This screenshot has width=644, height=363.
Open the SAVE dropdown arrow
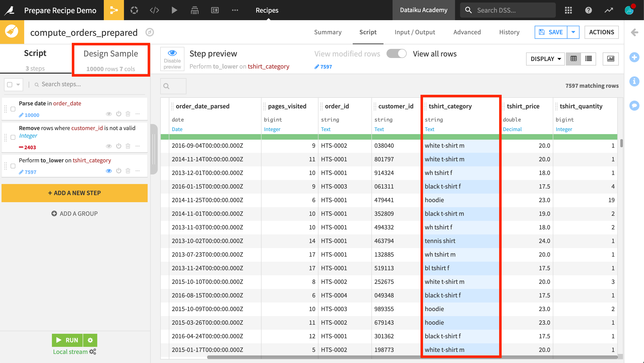pyautogui.click(x=573, y=32)
